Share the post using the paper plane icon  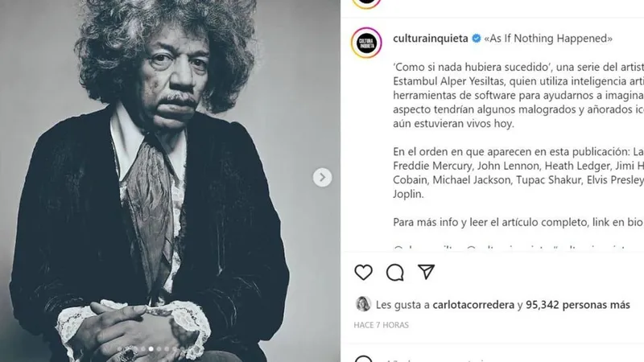(x=427, y=272)
